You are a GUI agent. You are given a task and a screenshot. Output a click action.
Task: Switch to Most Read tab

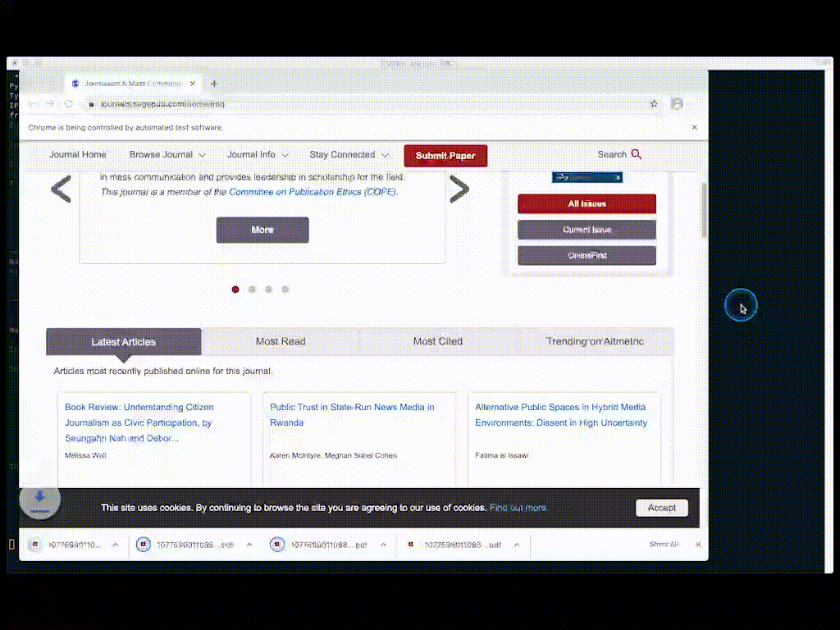[x=281, y=341]
